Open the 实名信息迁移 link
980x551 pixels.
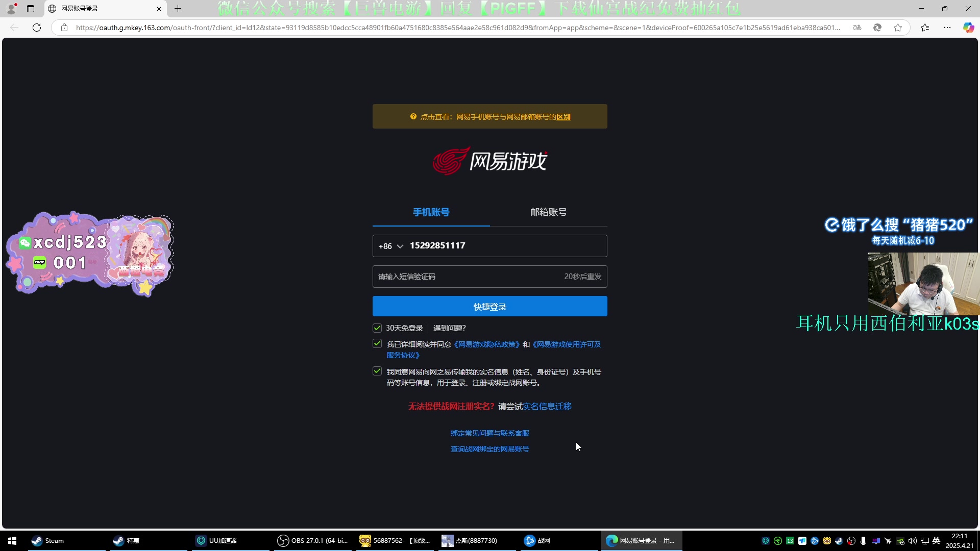[x=547, y=407]
